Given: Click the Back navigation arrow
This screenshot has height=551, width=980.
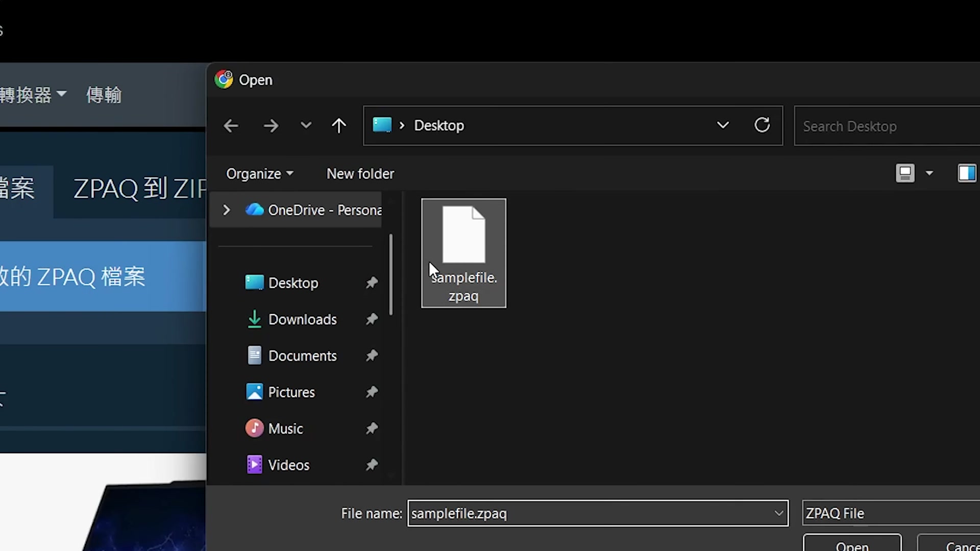Looking at the screenshot, I should 231,126.
